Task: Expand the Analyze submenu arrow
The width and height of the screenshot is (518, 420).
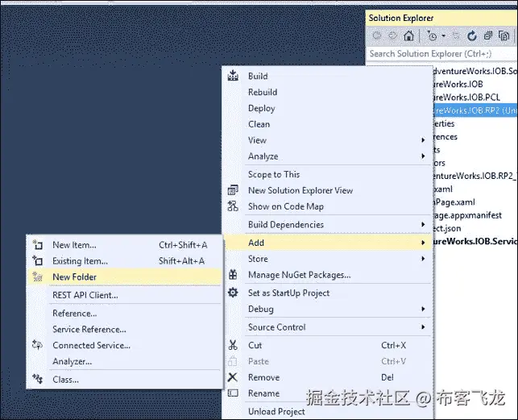Action: point(423,156)
